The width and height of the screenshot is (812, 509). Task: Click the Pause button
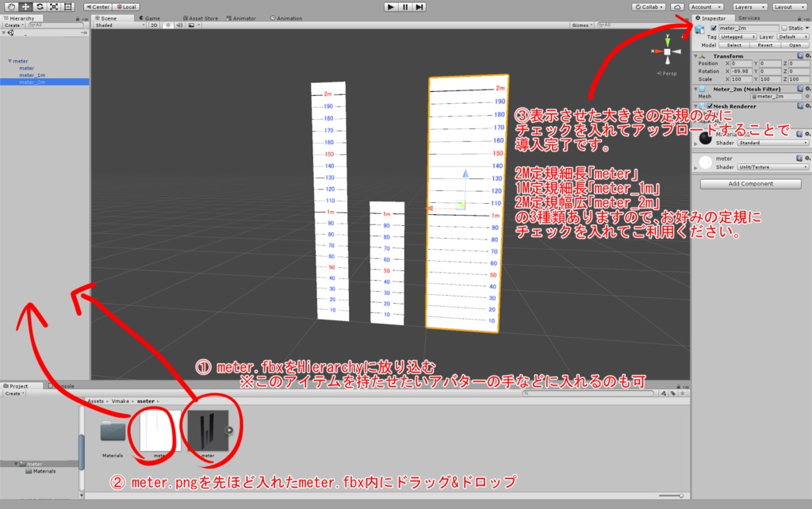pos(405,6)
